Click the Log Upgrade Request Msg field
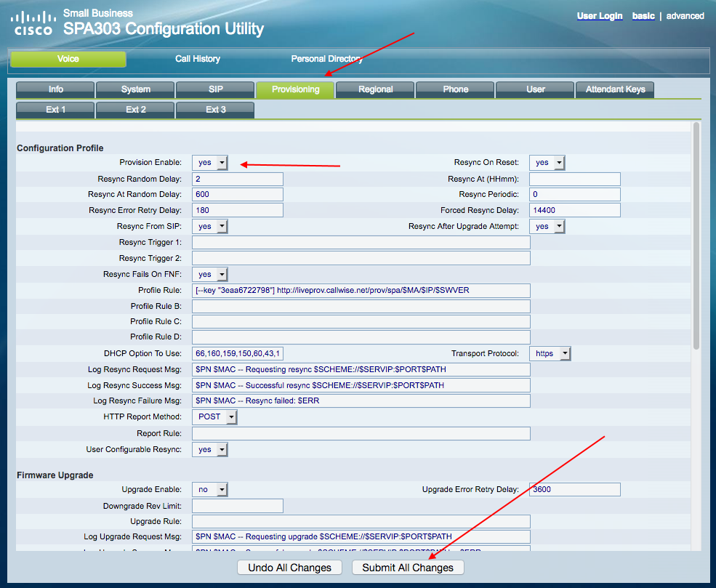The height and width of the screenshot is (588, 716). pos(361,537)
